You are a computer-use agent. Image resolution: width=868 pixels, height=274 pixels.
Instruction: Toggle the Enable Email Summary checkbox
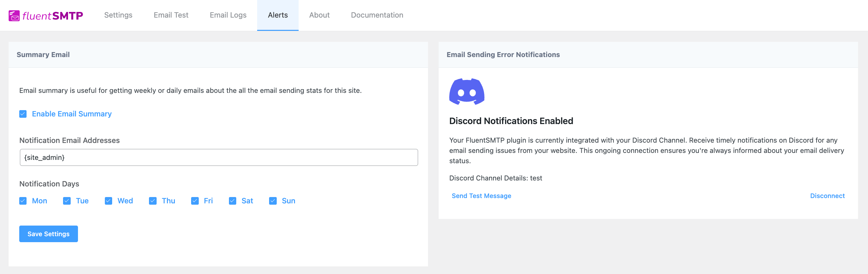pyautogui.click(x=23, y=114)
